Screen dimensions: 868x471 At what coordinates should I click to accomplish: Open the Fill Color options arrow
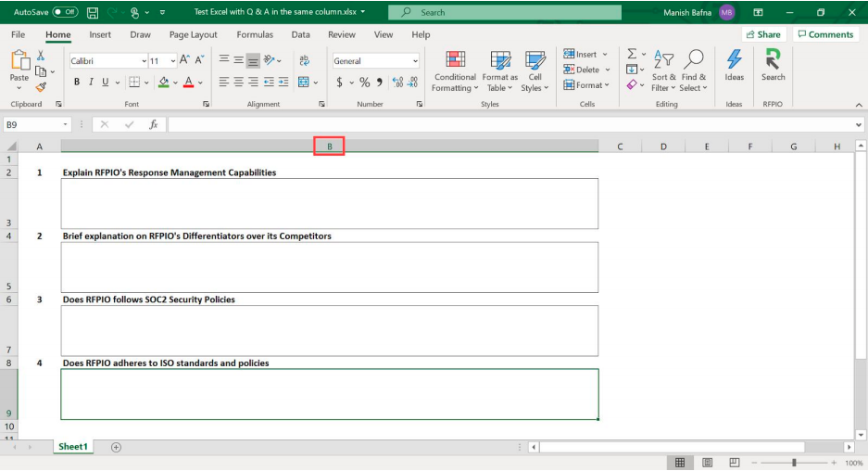175,83
